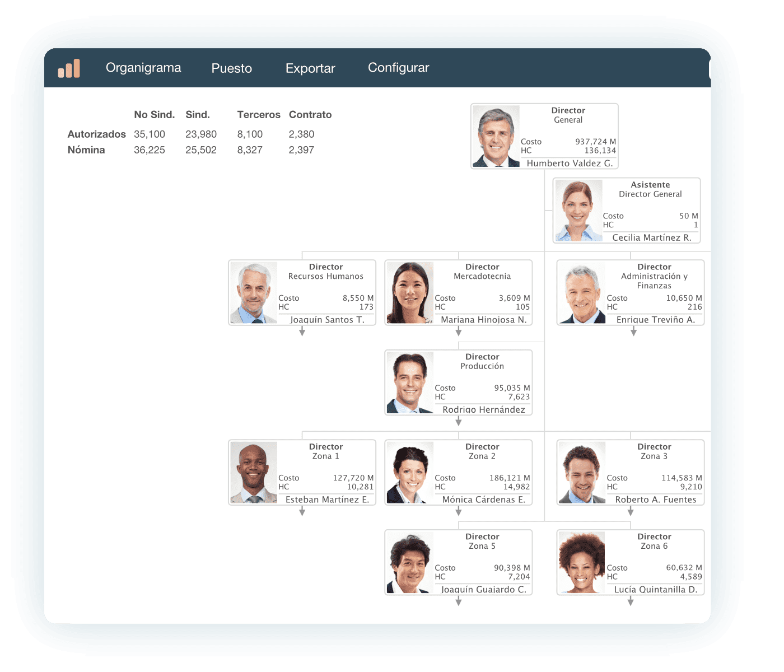Click Director Recursos Humanos title
784x672 pixels.
(x=326, y=272)
